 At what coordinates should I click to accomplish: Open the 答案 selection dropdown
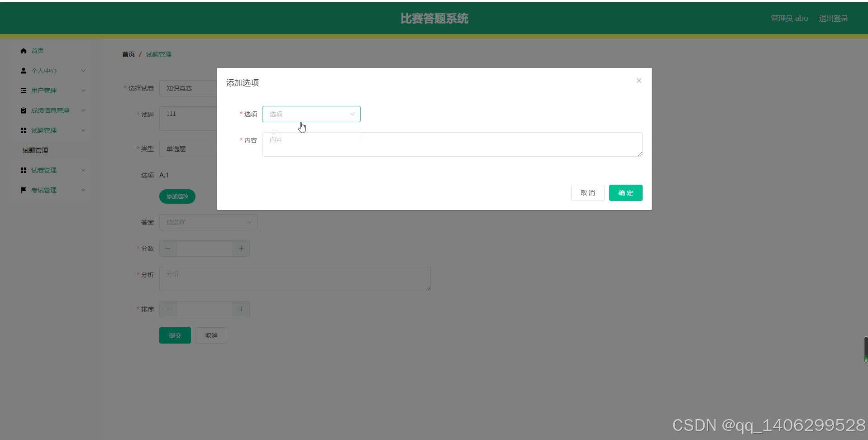pyautogui.click(x=208, y=222)
